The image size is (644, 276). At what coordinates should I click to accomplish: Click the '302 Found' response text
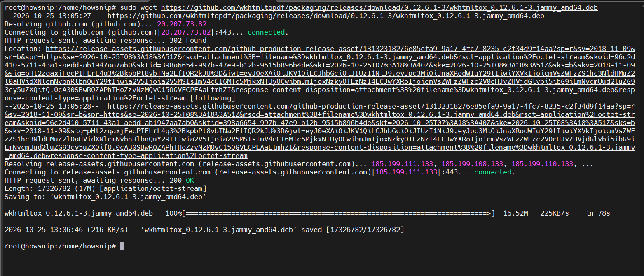[188, 40]
